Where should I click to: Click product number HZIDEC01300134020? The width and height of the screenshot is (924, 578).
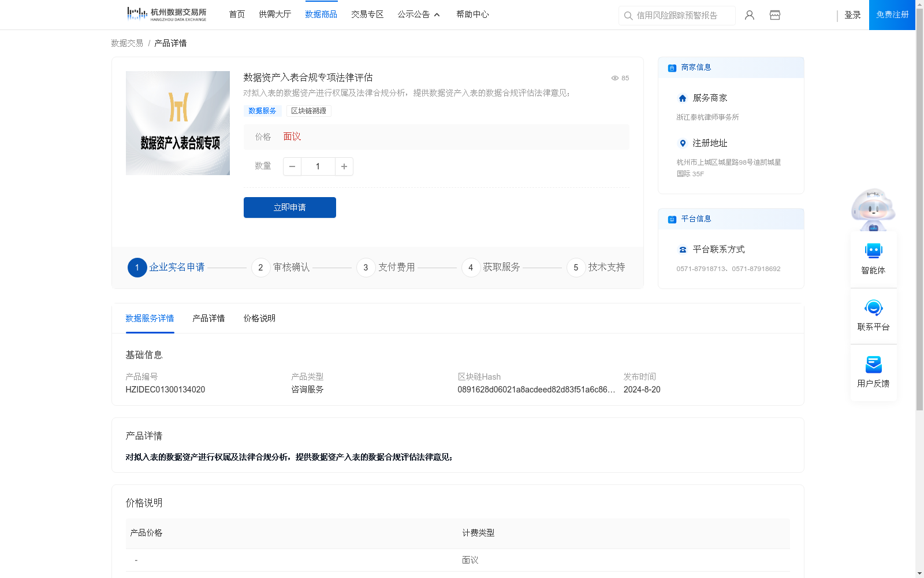click(165, 390)
